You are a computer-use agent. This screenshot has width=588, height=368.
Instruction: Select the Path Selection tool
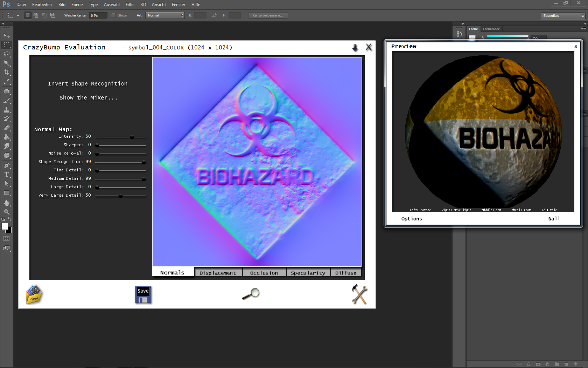coord(7,184)
